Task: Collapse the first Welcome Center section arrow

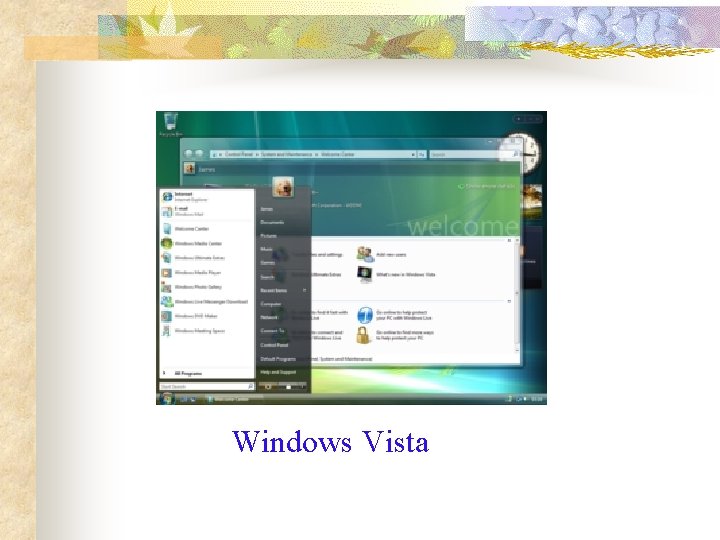Action: tap(509, 240)
